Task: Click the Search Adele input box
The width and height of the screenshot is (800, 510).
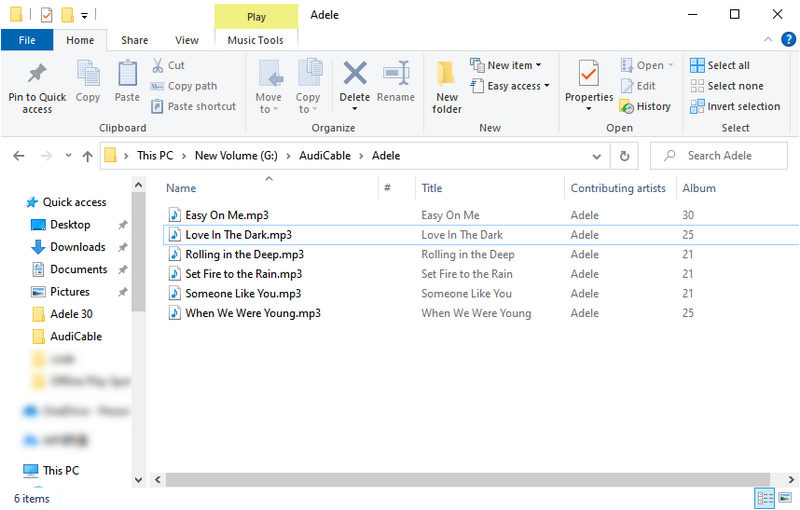Action: point(718,156)
